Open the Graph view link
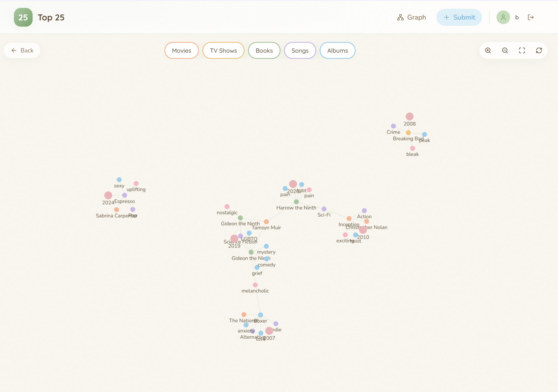Image resolution: width=558 pixels, height=392 pixels. 411,17
